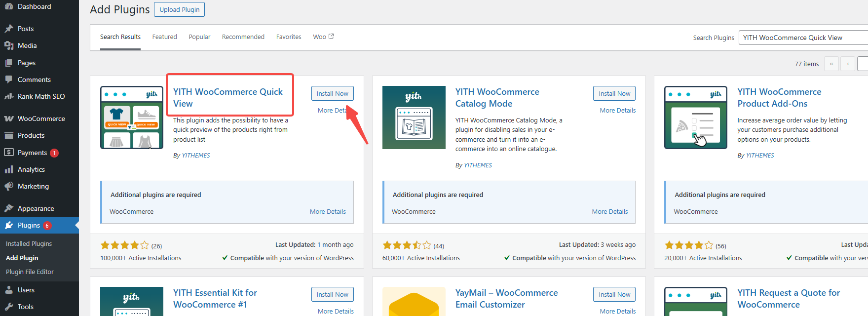Click the Appearance paintbrush icon
The image size is (868, 316).
pyautogui.click(x=9, y=208)
